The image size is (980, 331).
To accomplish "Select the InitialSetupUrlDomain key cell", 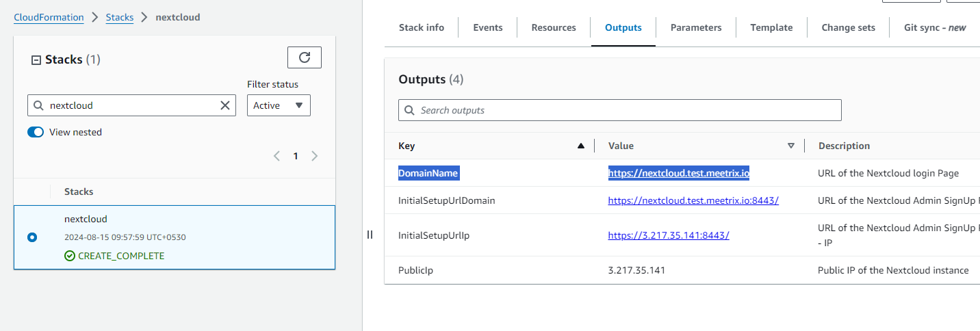I will tap(446, 200).
